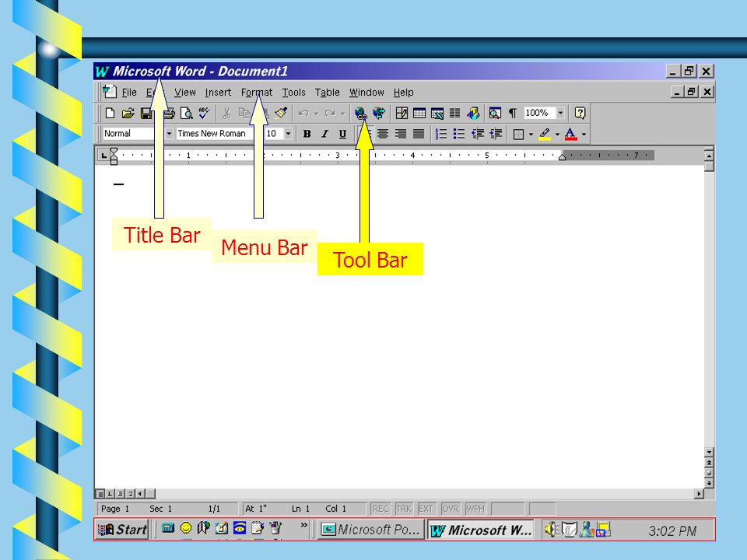Open the Window menu
The image size is (747, 560).
tap(366, 93)
